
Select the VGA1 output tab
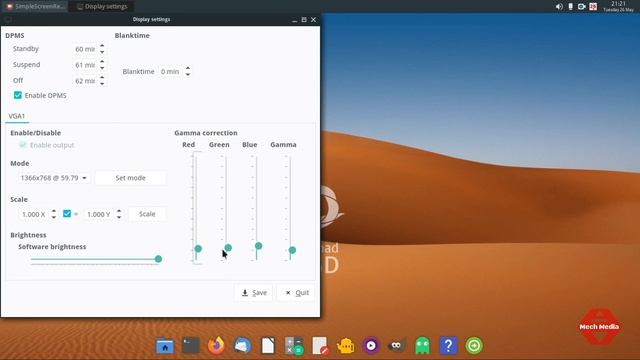(17, 116)
